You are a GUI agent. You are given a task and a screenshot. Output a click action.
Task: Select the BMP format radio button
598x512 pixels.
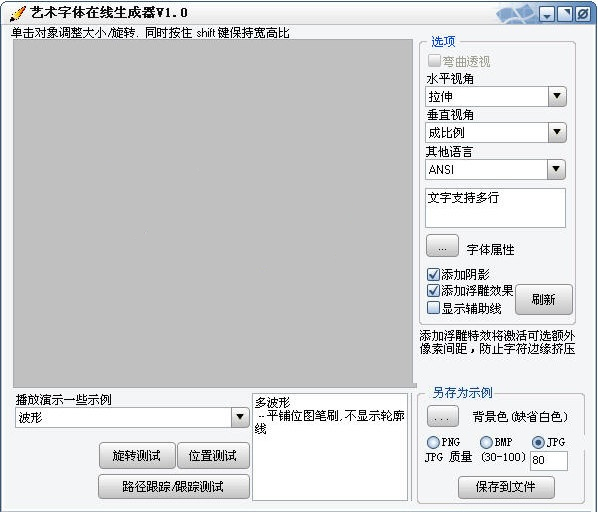[486, 442]
